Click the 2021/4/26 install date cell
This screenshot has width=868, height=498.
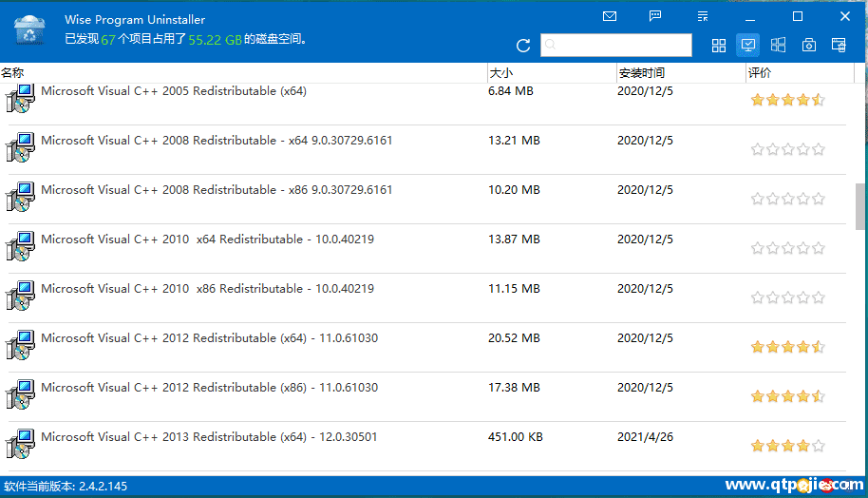click(645, 436)
